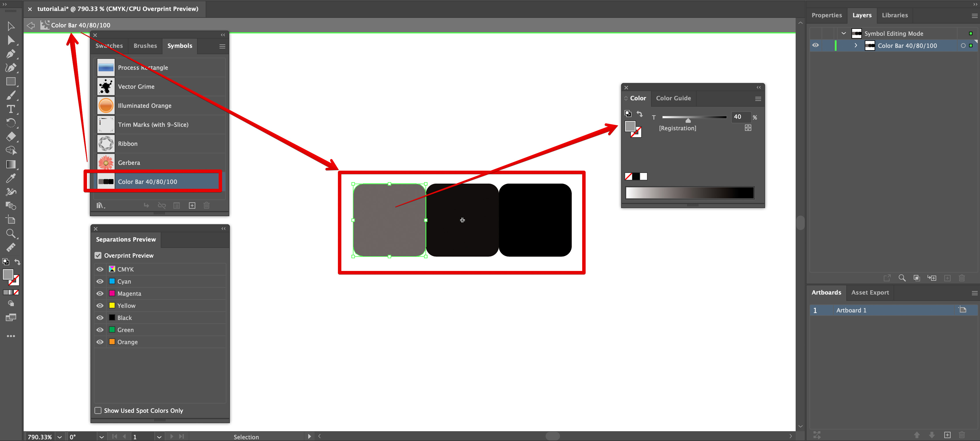
Task: Select Artboard 1 in the Artboards panel
Action: 852,310
